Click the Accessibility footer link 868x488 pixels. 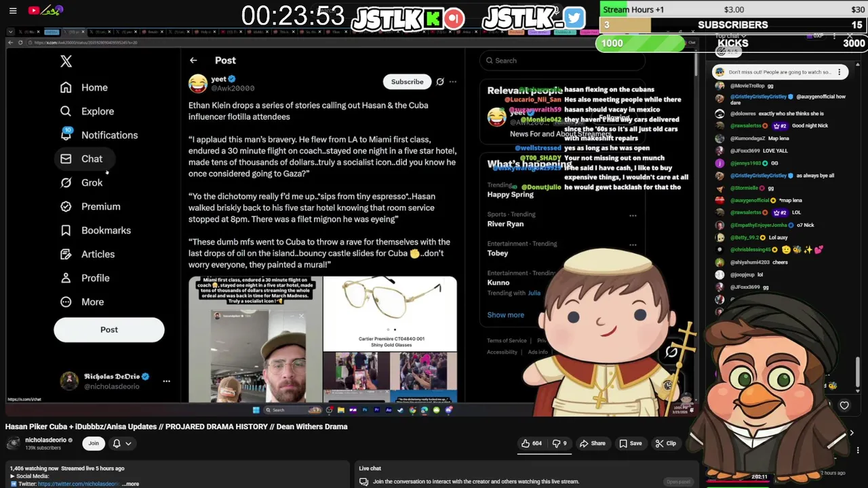click(502, 352)
